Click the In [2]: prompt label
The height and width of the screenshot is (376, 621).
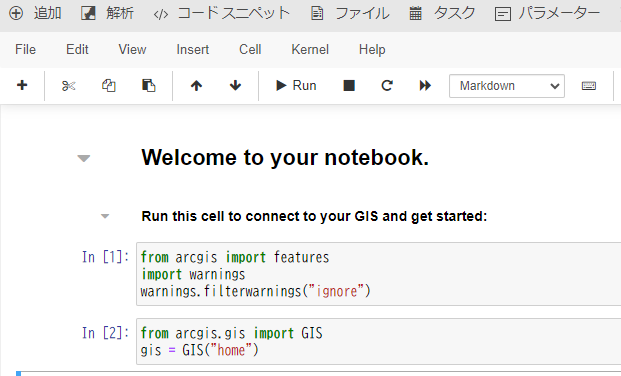click(105, 333)
